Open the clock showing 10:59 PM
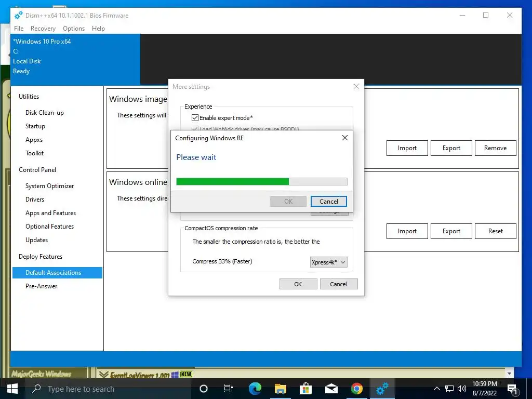Viewport: 532px width, 399px height. tap(485, 389)
